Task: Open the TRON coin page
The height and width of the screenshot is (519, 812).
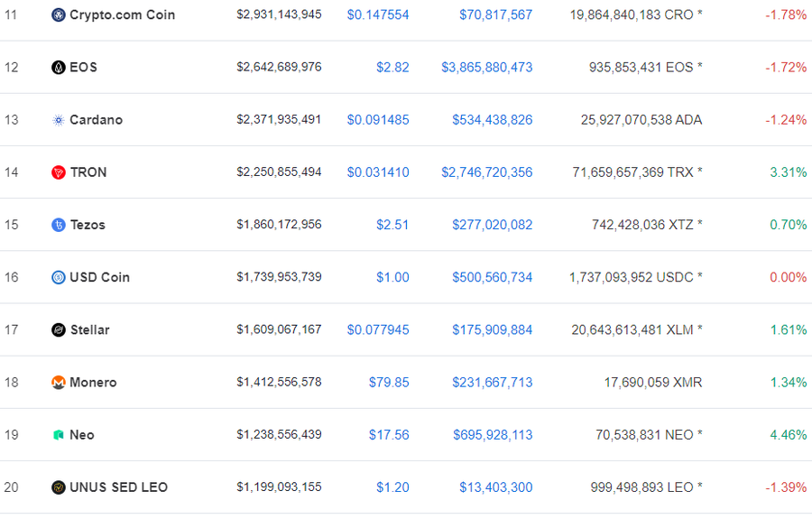Action: [x=88, y=172]
